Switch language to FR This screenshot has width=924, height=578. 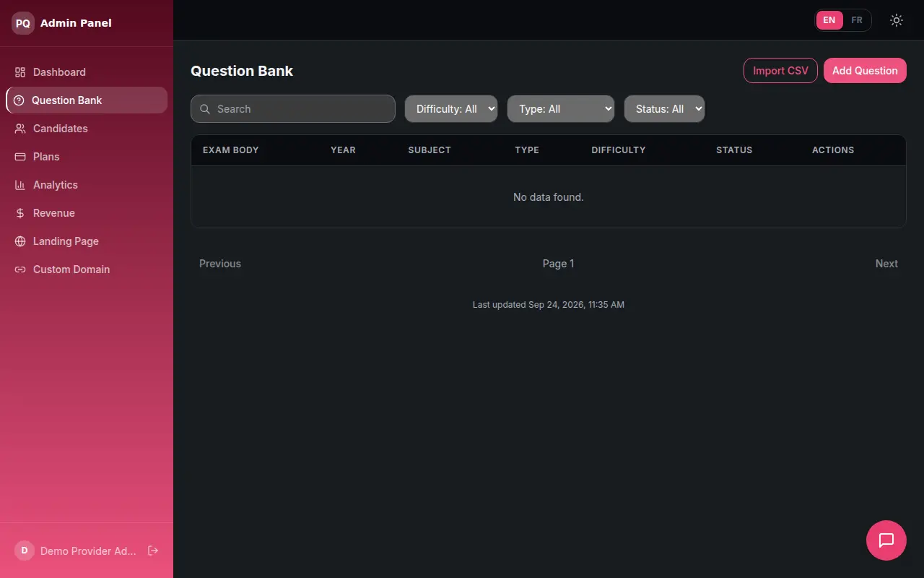(857, 20)
